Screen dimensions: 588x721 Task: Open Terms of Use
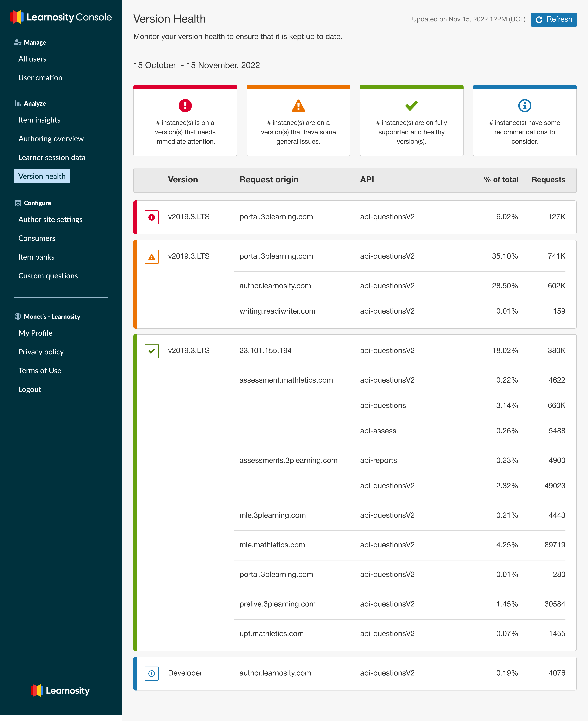point(40,371)
